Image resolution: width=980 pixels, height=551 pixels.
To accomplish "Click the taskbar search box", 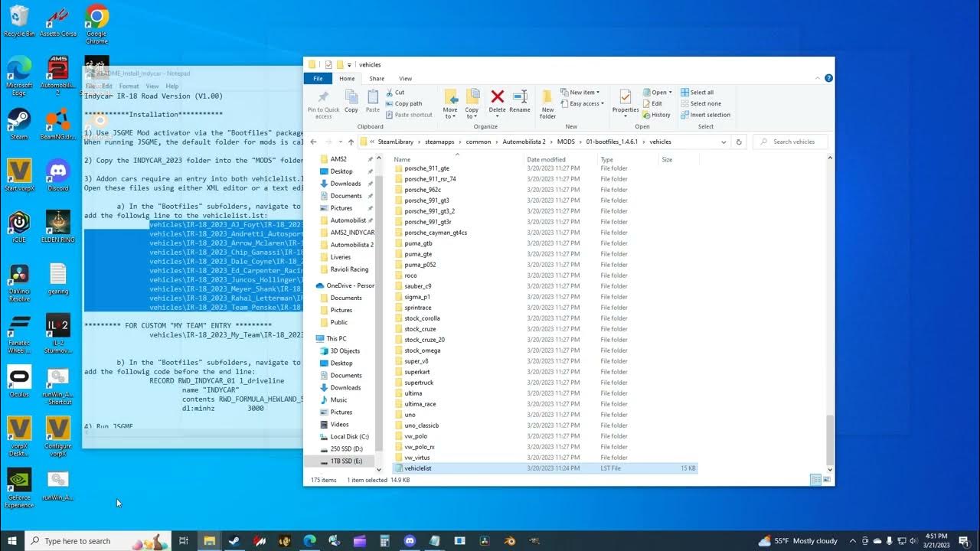I will click(x=98, y=541).
